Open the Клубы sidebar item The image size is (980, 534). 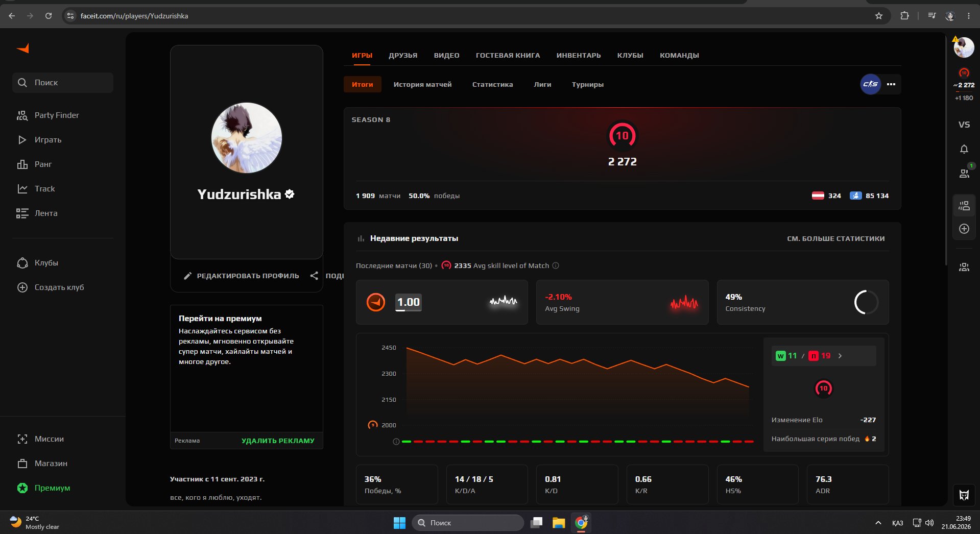pos(37,263)
